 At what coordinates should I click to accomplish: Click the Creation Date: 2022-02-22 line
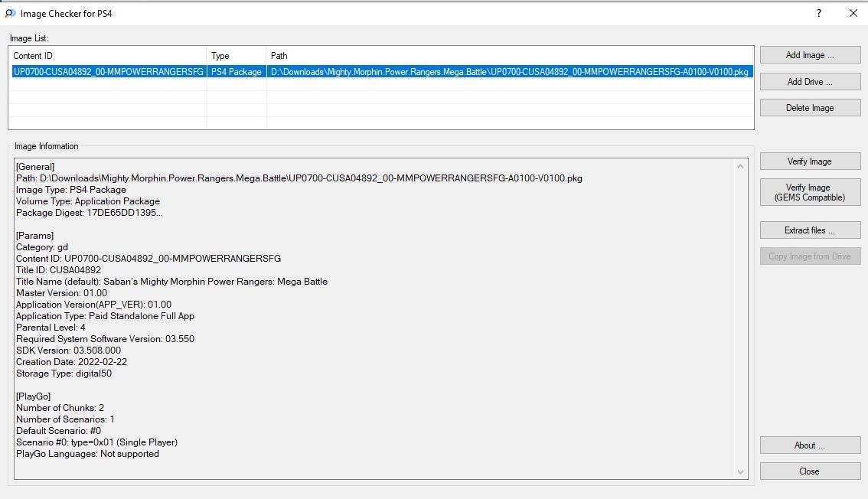pos(71,362)
